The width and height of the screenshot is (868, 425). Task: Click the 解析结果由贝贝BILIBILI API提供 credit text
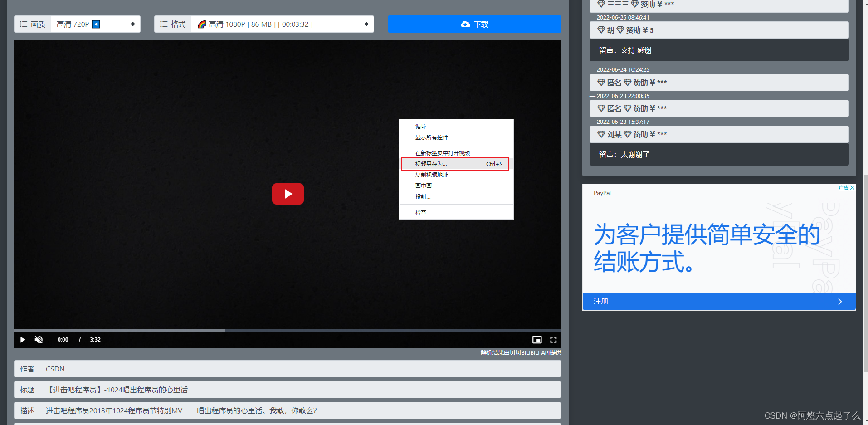[x=521, y=352]
